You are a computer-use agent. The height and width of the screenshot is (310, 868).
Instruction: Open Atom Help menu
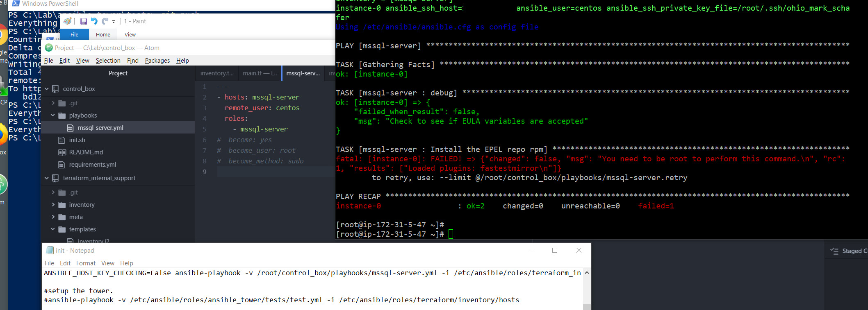pyautogui.click(x=182, y=61)
